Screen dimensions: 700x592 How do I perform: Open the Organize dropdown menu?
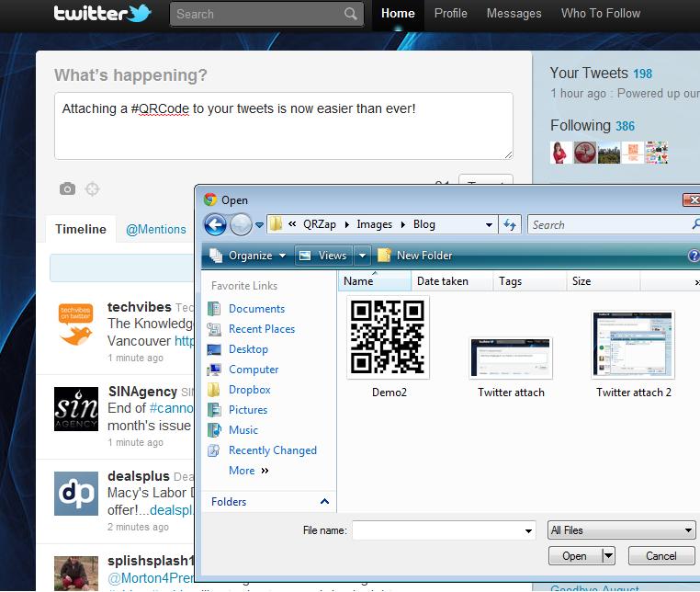tap(248, 256)
